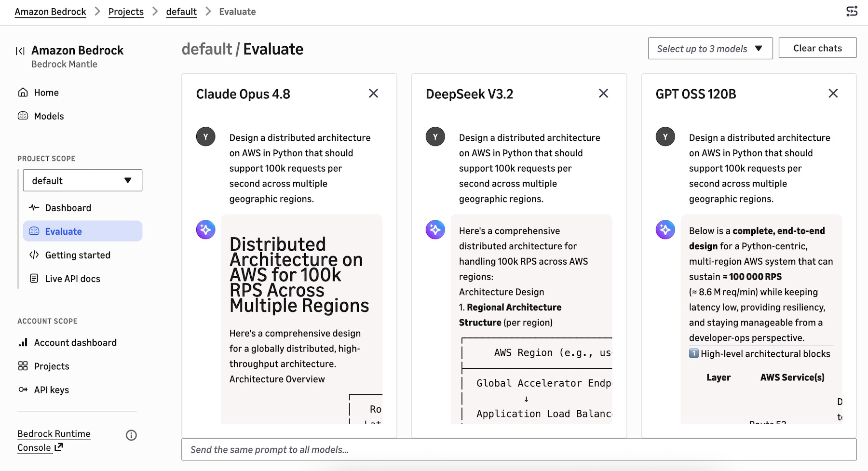Click the info icon beside Bedrock Runtime Console
868x471 pixels.
(x=131, y=435)
